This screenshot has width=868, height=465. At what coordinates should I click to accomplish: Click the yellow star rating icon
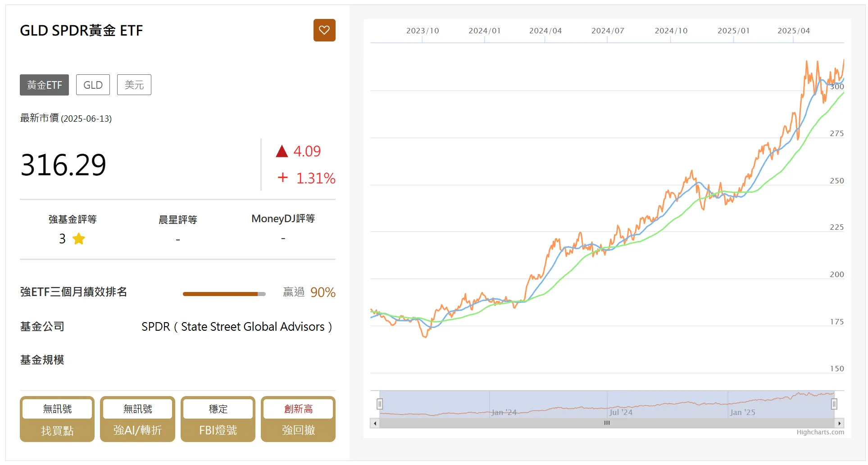coord(79,239)
